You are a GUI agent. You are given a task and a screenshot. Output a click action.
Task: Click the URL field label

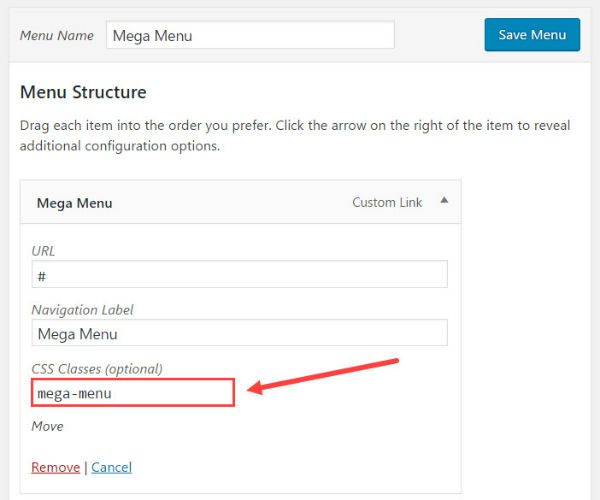(44, 250)
